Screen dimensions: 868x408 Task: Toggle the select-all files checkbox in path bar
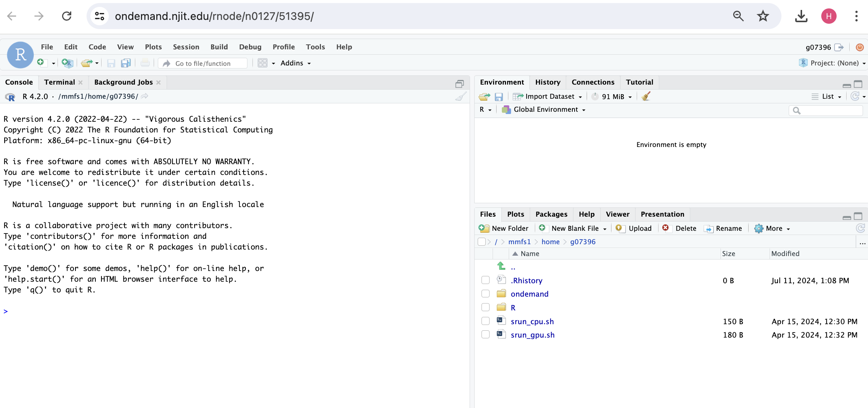click(x=482, y=242)
